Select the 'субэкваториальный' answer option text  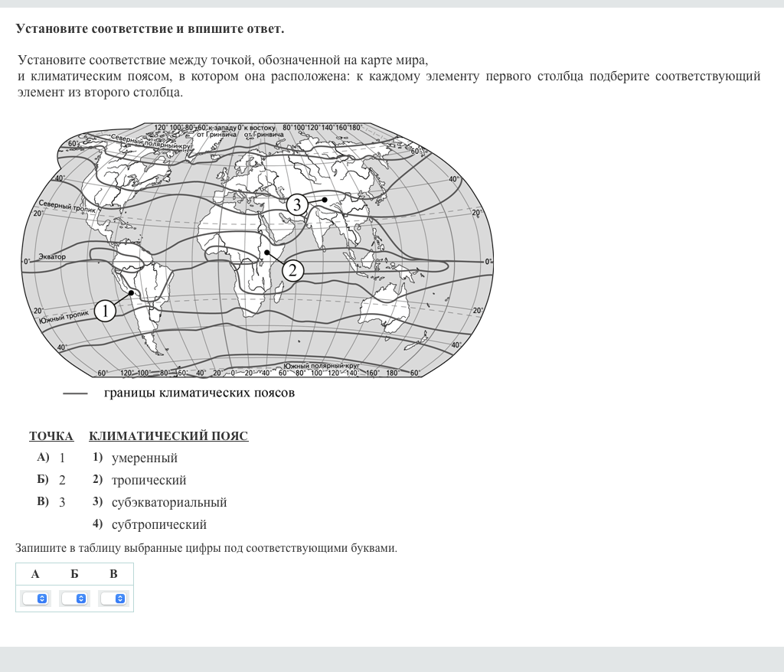pyautogui.click(x=168, y=503)
